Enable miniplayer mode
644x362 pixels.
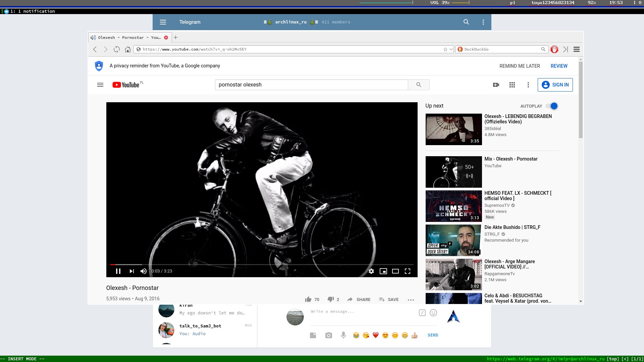(x=383, y=271)
